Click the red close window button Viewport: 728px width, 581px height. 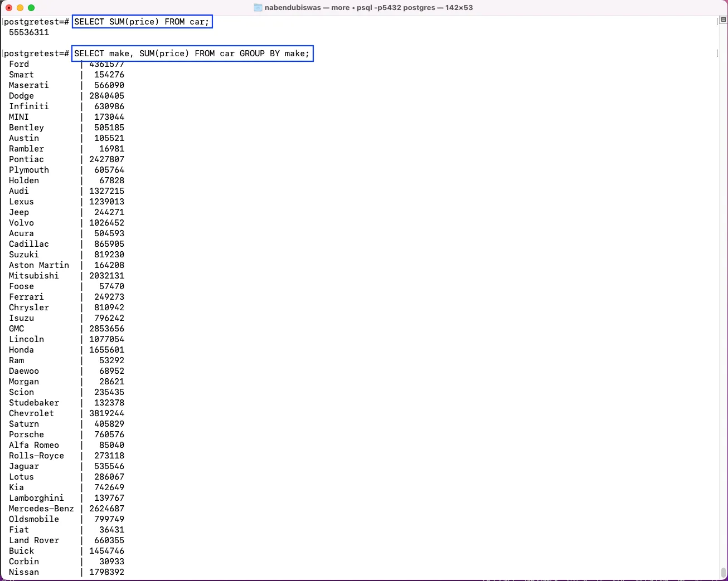click(x=9, y=8)
